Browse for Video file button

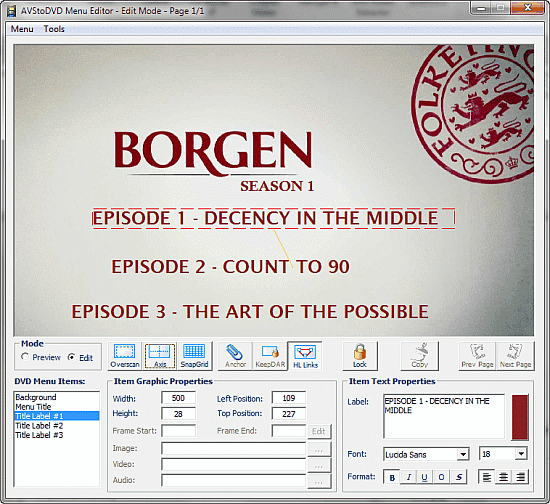pyautogui.click(x=319, y=465)
